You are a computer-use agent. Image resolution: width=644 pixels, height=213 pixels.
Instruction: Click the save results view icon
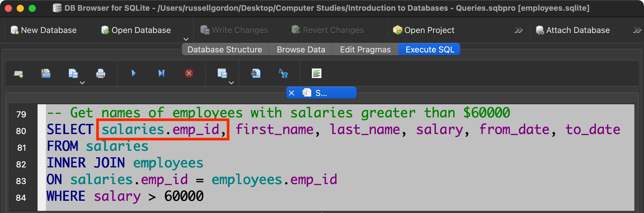[222, 73]
